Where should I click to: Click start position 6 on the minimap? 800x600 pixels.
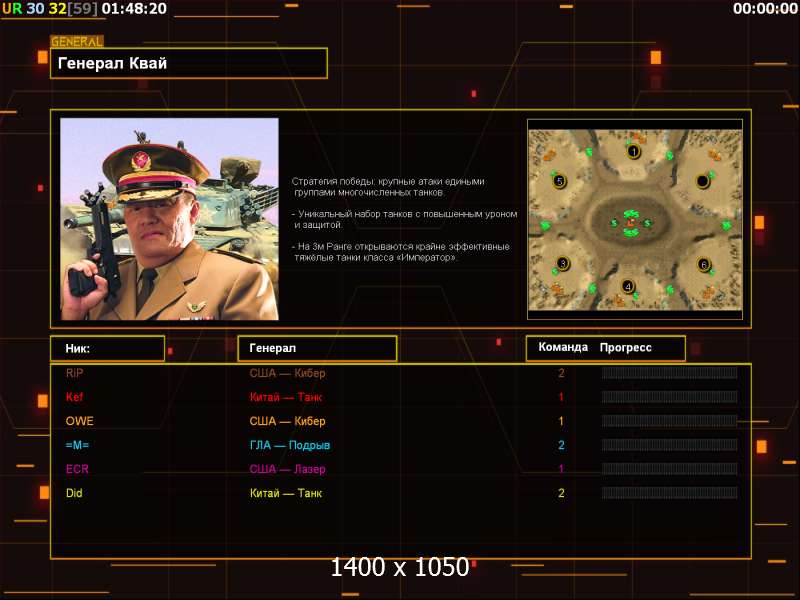click(x=704, y=265)
